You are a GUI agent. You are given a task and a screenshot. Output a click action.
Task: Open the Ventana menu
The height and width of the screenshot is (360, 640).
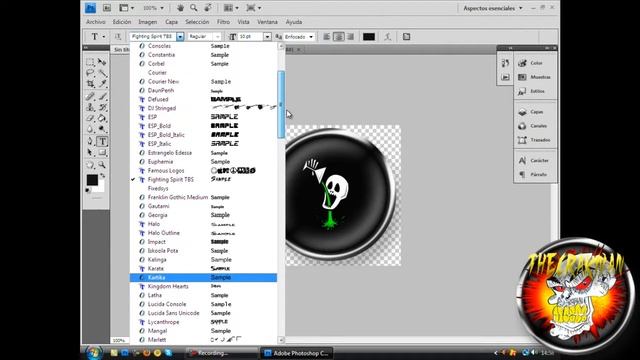point(267,22)
